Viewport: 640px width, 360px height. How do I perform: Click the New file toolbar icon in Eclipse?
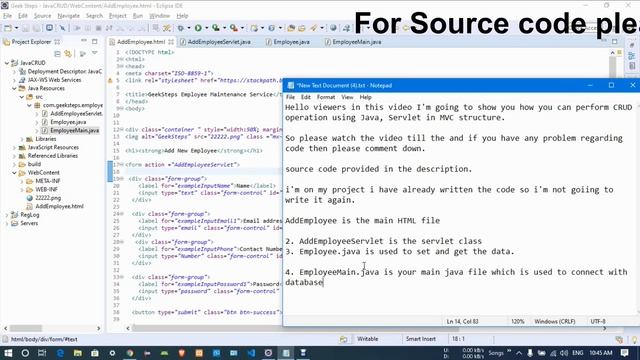coord(8,28)
